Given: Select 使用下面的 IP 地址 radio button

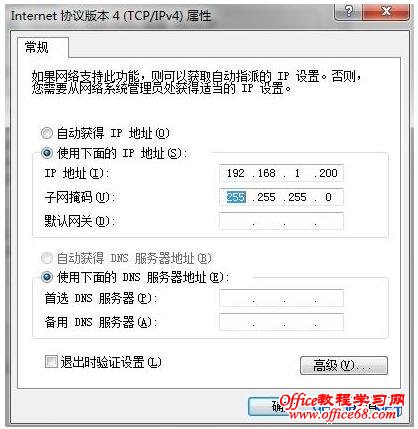Looking at the screenshot, I should [x=47, y=153].
